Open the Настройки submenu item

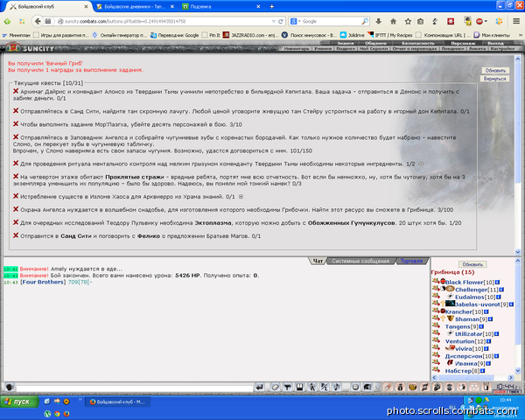coord(502,49)
